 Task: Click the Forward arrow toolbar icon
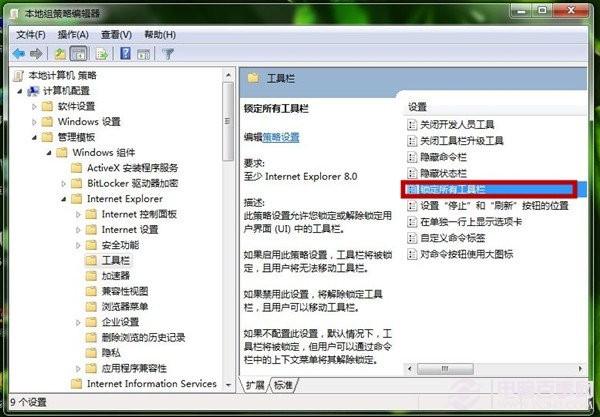[x=36, y=54]
